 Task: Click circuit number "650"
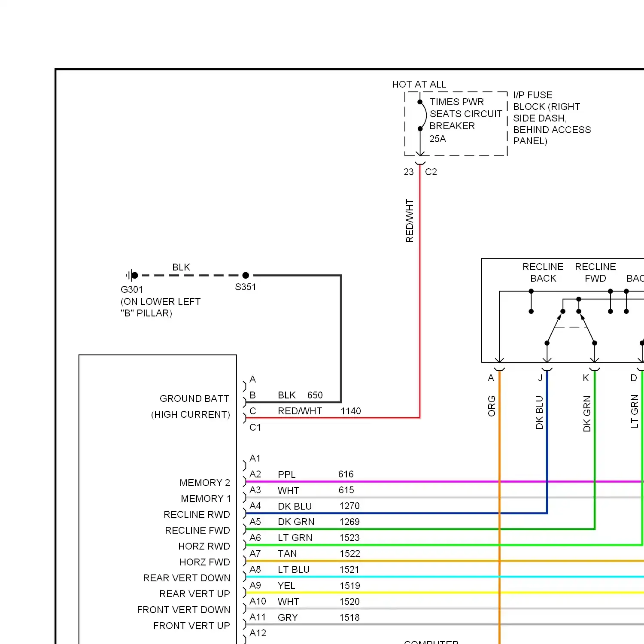[x=315, y=395]
